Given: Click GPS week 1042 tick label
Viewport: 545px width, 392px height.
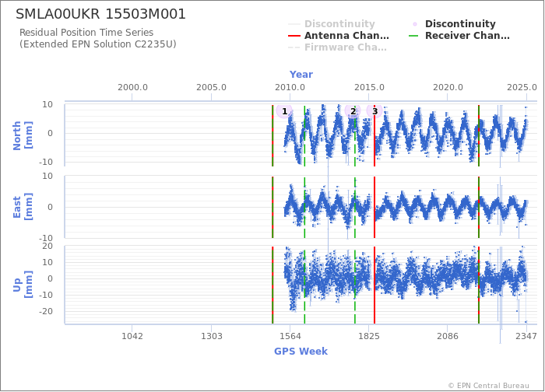Looking at the screenshot, I should tap(132, 336).
